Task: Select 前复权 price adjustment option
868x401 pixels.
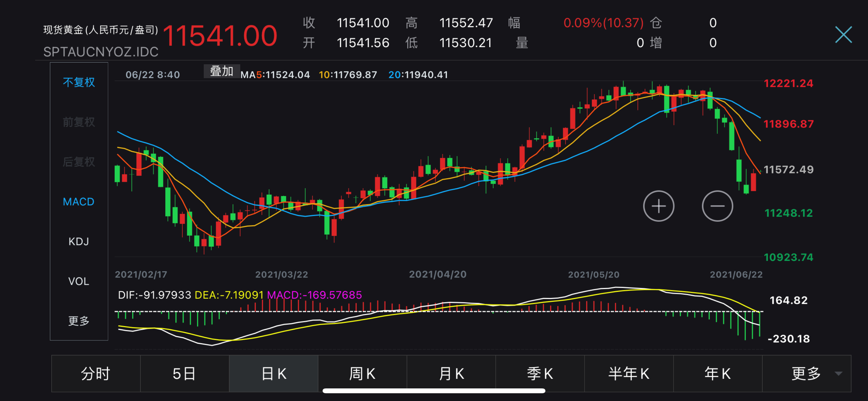Action: coord(79,122)
